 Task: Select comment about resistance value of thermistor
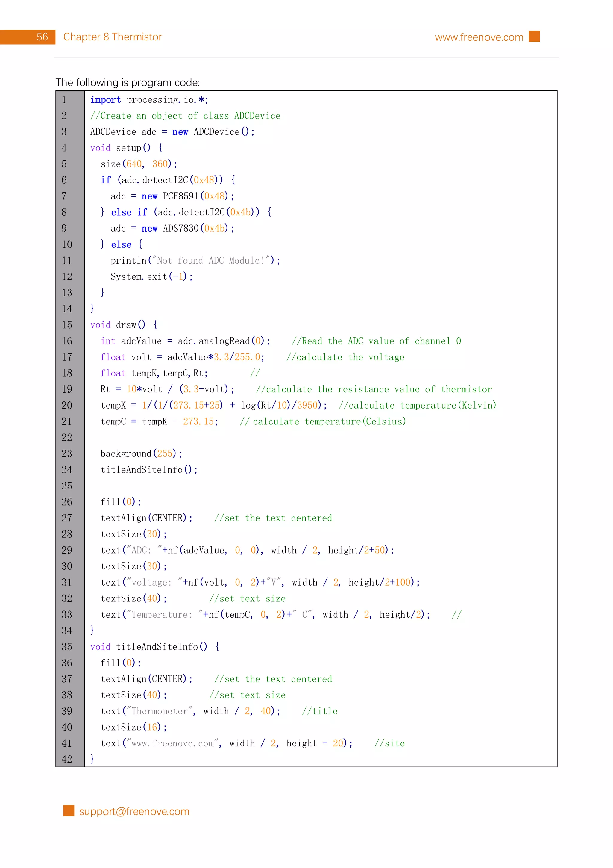click(x=374, y=389)
